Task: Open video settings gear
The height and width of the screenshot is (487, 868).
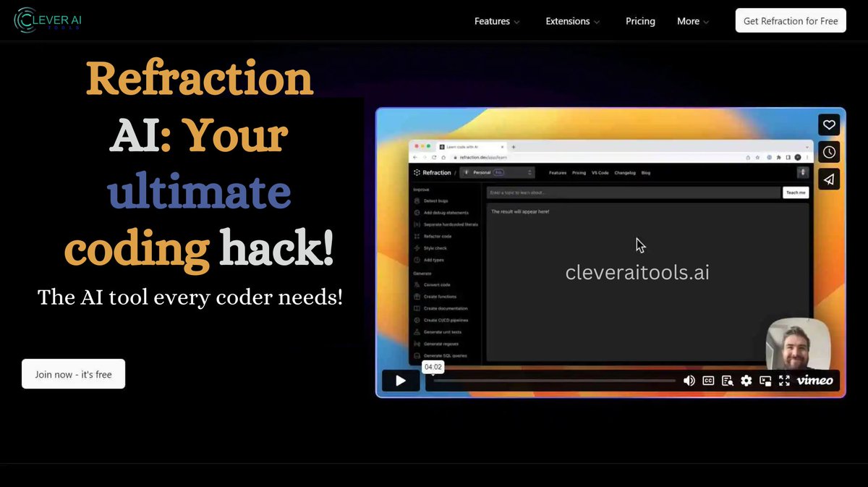Action: coord(746,380)
